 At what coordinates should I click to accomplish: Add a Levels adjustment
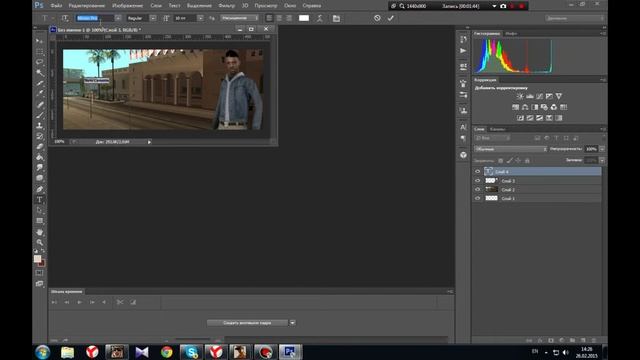[530, 96]
